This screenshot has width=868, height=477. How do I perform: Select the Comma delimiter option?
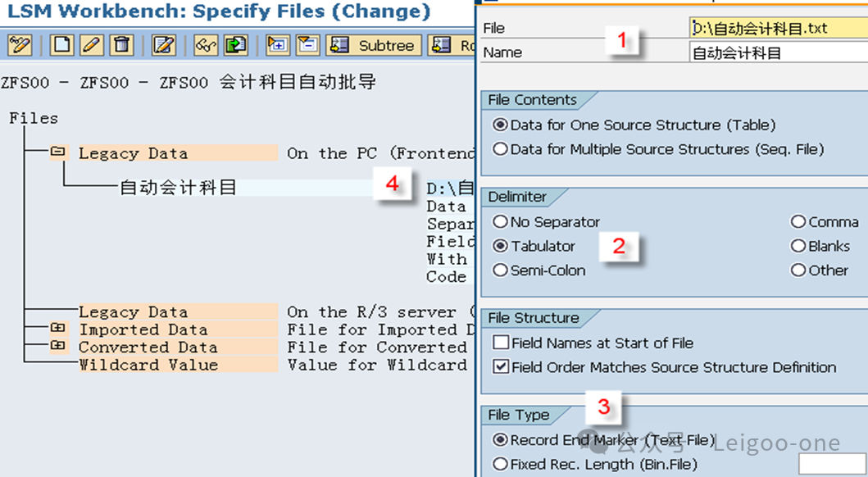[x=798, y=221]
